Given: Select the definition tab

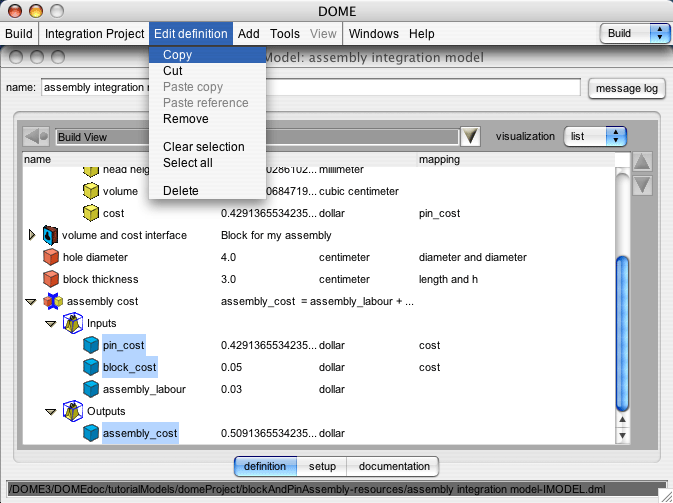Looking at the screenshot, I should pyautogui.click(x=265, y=467).
